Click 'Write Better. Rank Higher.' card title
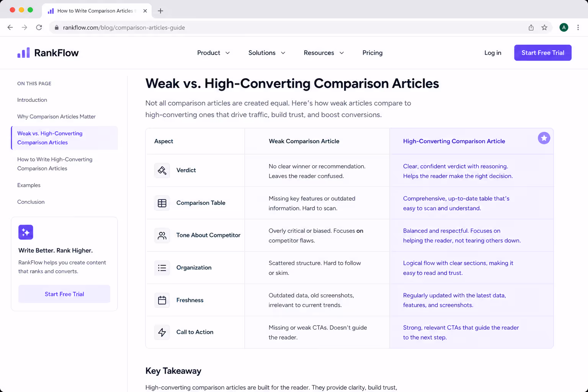Image resolution: width=588 pixels, height=392 pixels. [56, 250]
